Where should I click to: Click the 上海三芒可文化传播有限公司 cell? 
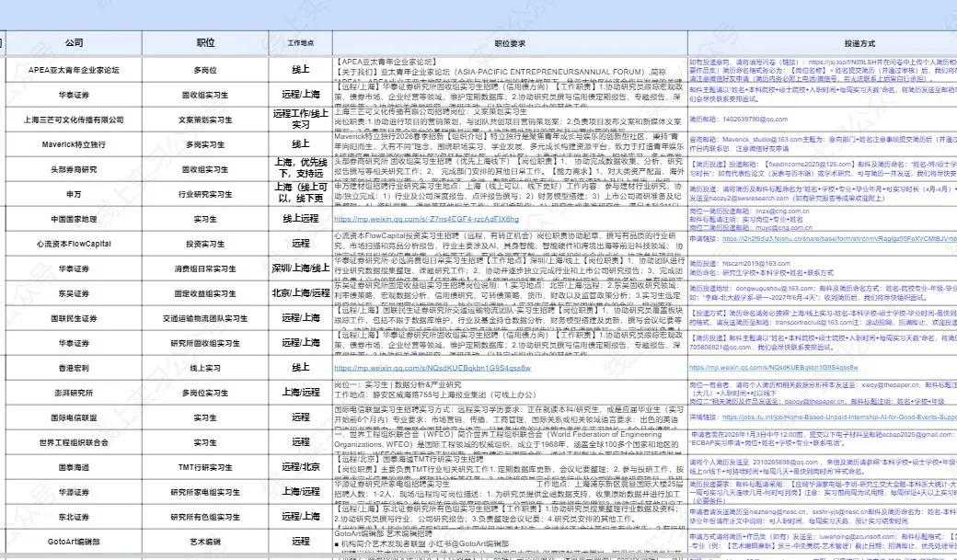pyautogui.click(x=74, y=120)
